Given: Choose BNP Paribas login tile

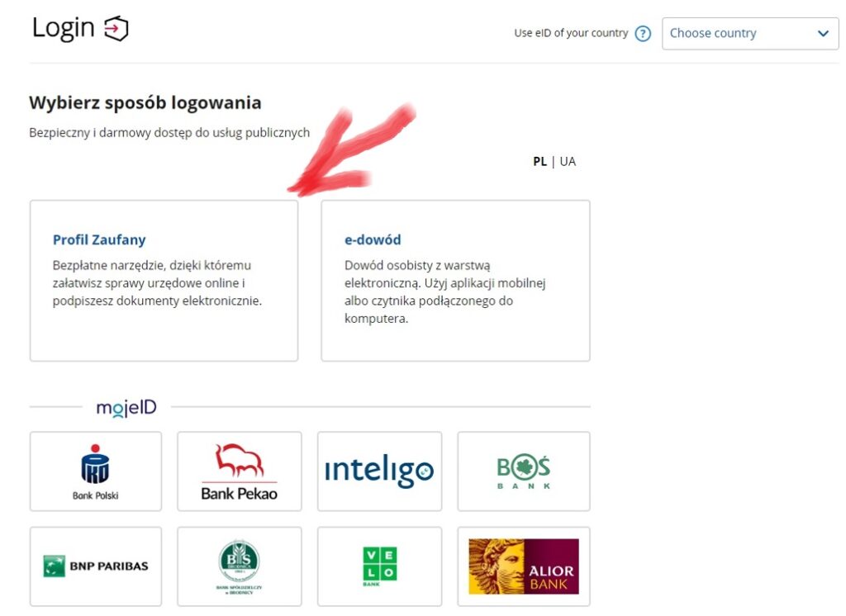Looking at the screenshot, I should [96, 566].
